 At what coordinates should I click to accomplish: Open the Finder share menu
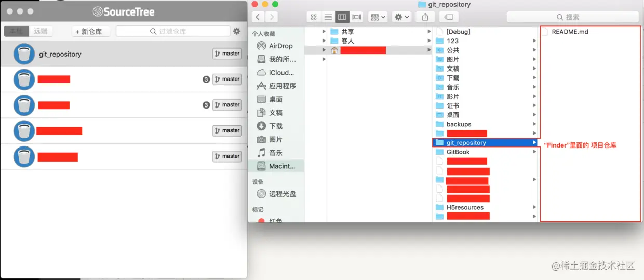(425, 17)
